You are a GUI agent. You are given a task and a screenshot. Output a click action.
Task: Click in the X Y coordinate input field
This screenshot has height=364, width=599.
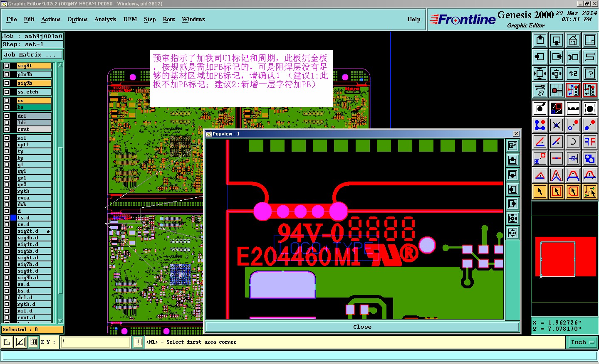(x=96, y=342)
